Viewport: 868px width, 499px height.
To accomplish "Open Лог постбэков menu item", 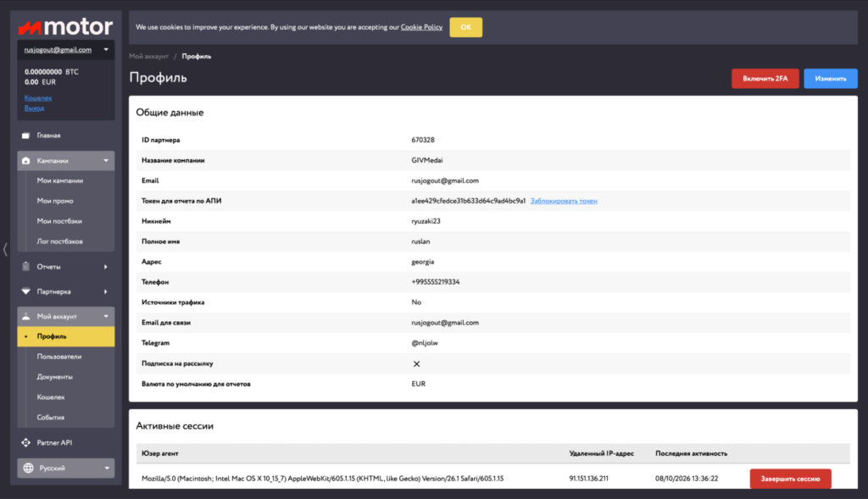I will coord(60,241).
